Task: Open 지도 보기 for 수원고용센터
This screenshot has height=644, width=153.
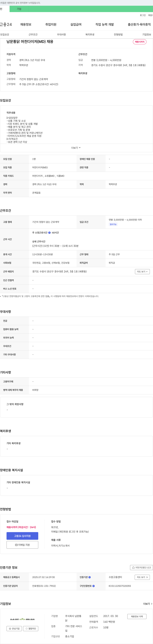Action: click(x=142, y=577)
